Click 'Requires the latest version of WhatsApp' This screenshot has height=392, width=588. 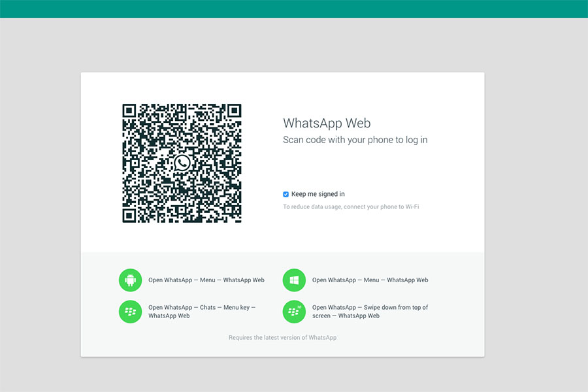tap(283, 338)
